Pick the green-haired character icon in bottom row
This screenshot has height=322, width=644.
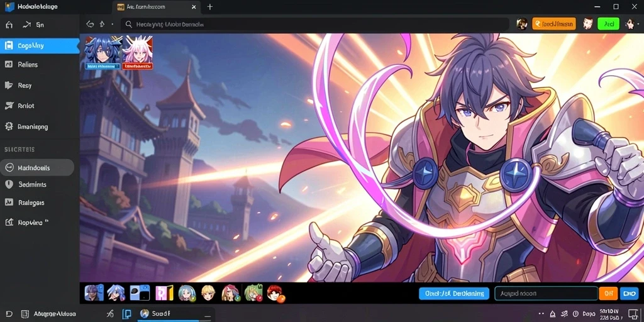(x=253, y=293)
